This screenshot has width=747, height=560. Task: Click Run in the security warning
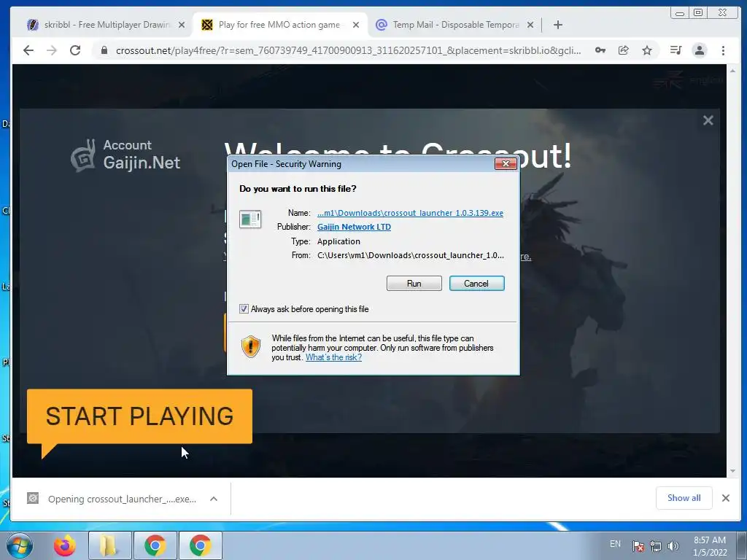click(414, 284)
